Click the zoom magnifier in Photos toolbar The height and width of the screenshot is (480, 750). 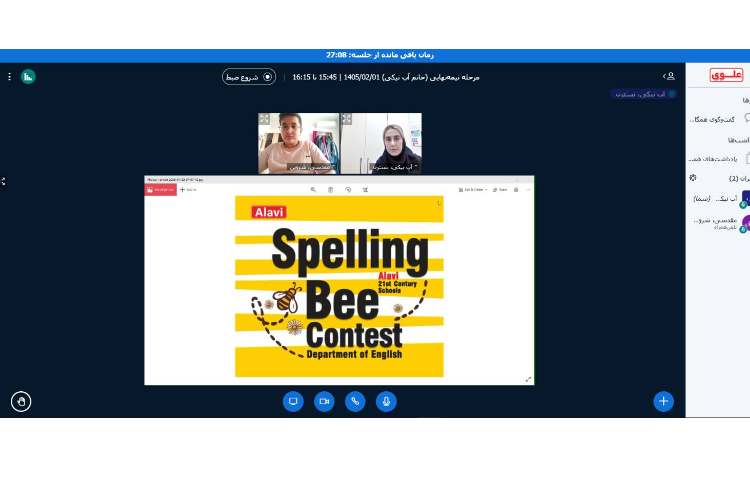click(x=313, y=190)
